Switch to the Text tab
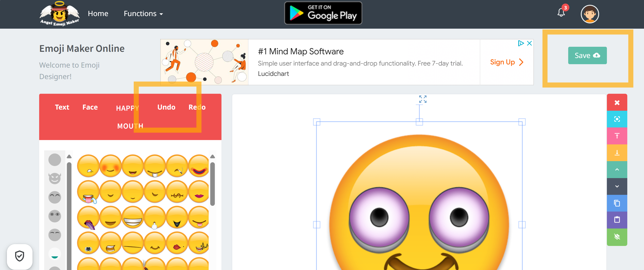This screenshot has height=270, width=644. pyautogui.click(x=62, y=107)
